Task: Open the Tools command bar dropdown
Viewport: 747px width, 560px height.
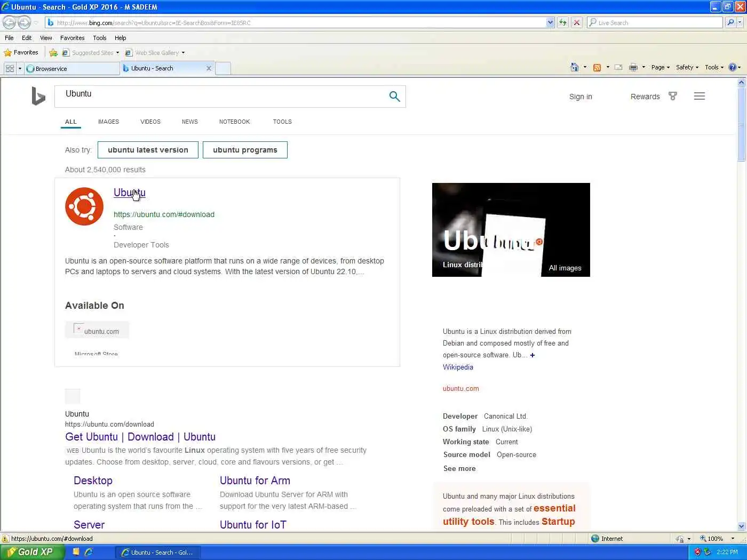Action: coord(714,67)
